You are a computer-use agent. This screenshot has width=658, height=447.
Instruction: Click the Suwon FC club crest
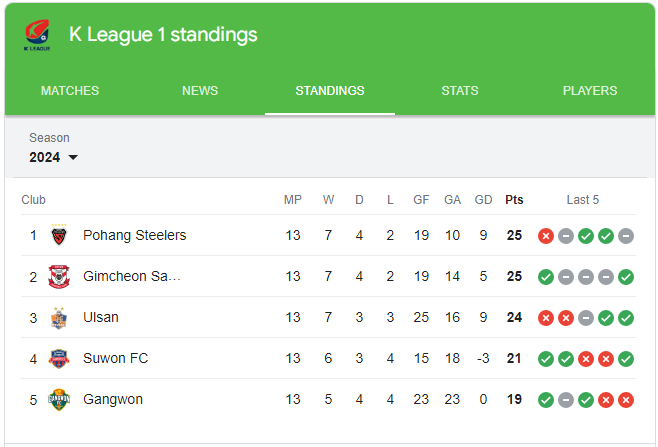pyautogui.click(x=59, y=359)
